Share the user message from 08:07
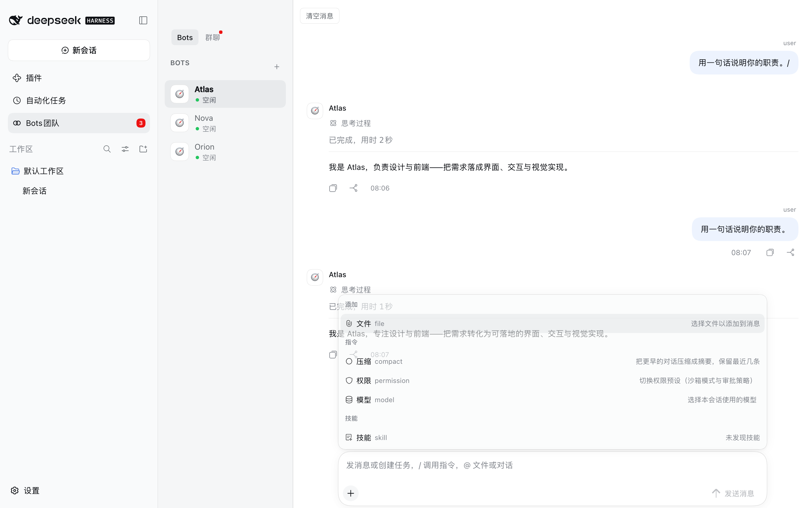This screenshot has height=508, width=812. pos(791,253)
